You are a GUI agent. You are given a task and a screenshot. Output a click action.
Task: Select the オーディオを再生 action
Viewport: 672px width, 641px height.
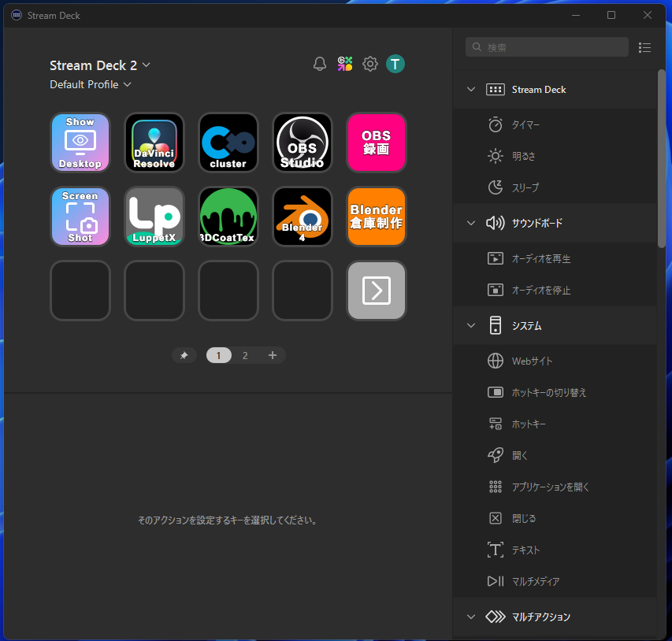[555, 258]
